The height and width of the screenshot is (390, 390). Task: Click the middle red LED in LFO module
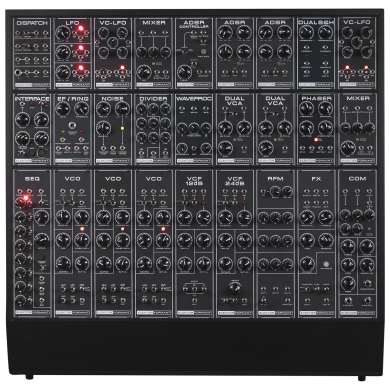coord(81,48)
